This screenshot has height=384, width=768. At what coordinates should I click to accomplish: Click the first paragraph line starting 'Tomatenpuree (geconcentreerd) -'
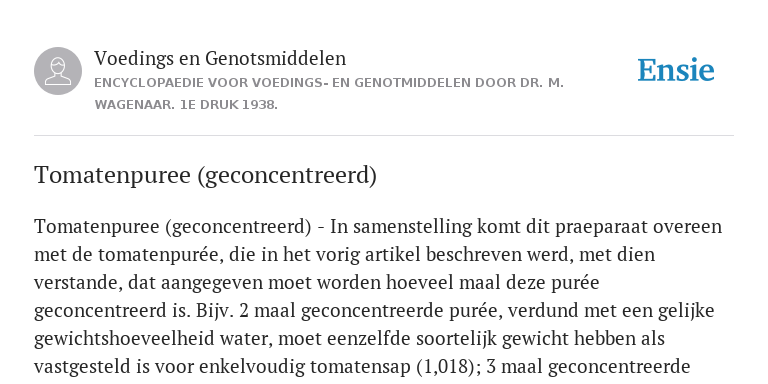tap(378, 227)
